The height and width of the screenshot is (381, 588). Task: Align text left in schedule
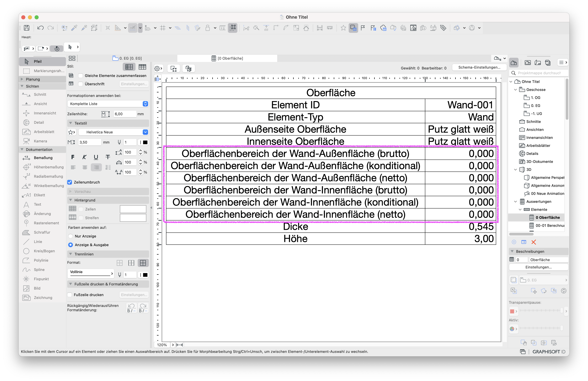point(73,167)
